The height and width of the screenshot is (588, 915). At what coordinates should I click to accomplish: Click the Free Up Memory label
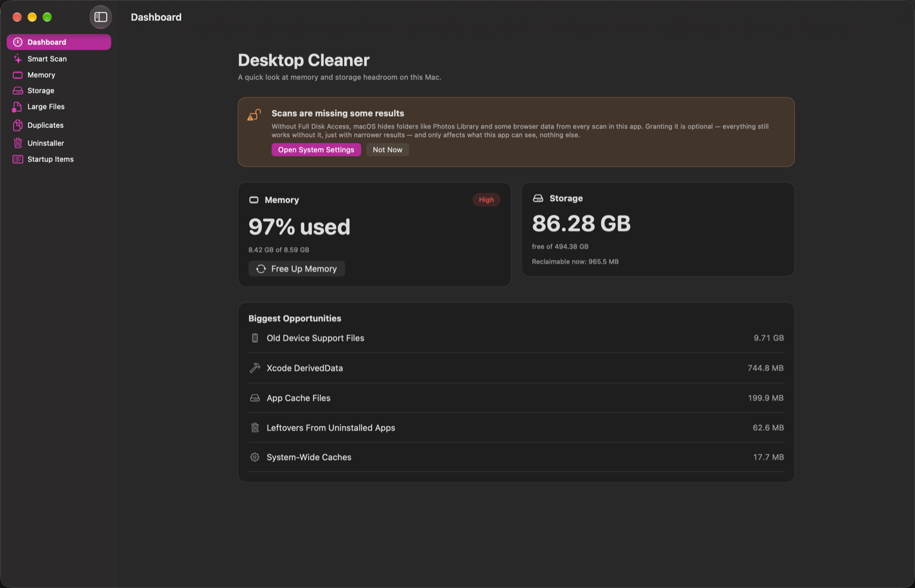tap(304, 269)
